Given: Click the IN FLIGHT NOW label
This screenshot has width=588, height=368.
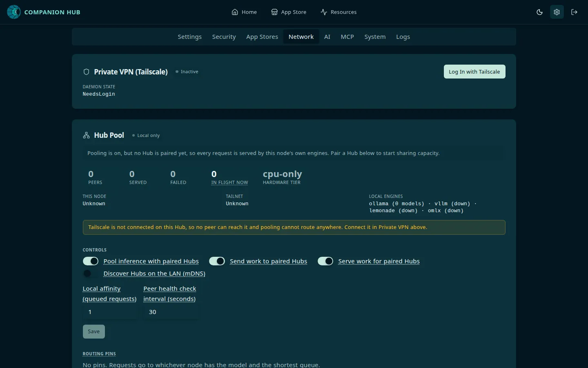Looking at the screenshot, I should click(x=229, y=182).
